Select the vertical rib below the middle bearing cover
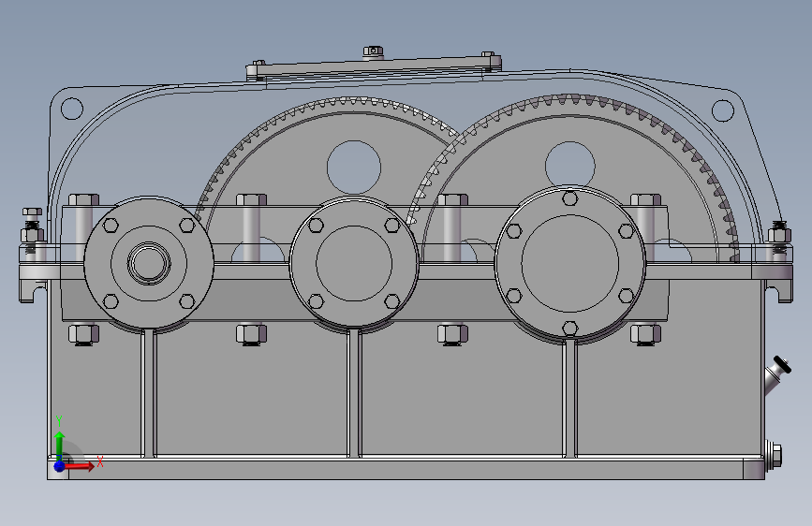 354,393
